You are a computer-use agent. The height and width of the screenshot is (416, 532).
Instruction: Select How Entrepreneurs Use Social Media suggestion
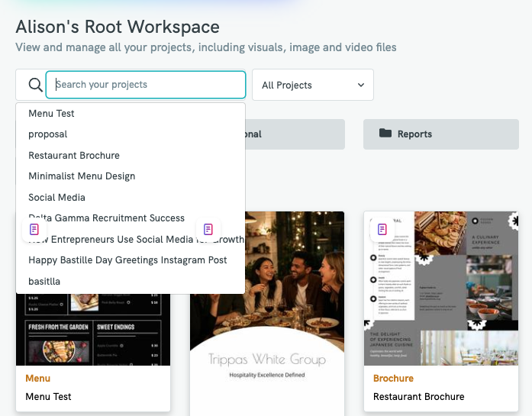tap(131, 239)
